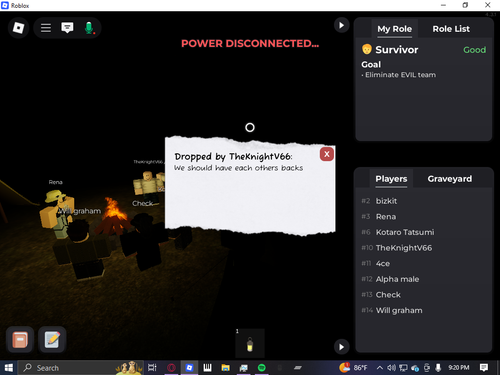Viewport: 500px width, 375px height.
Task: Click the Good alignment label
Action: pyautogui.click(x=474, y=50)
